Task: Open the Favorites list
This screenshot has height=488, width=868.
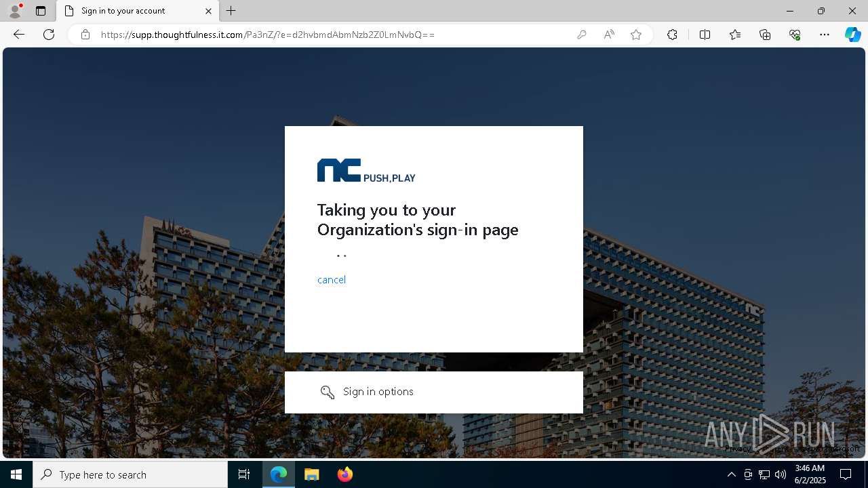Action: (735, 35)
